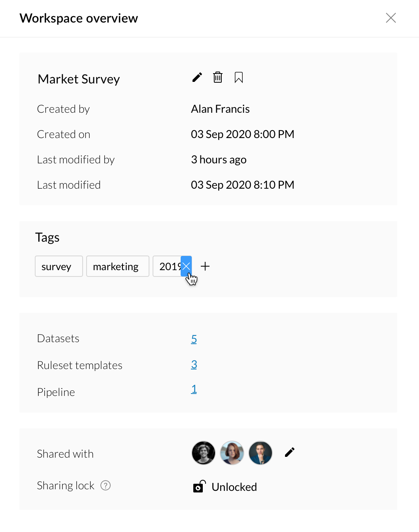
Task: Close the Workspace overview panel
Action: (391, 18)
